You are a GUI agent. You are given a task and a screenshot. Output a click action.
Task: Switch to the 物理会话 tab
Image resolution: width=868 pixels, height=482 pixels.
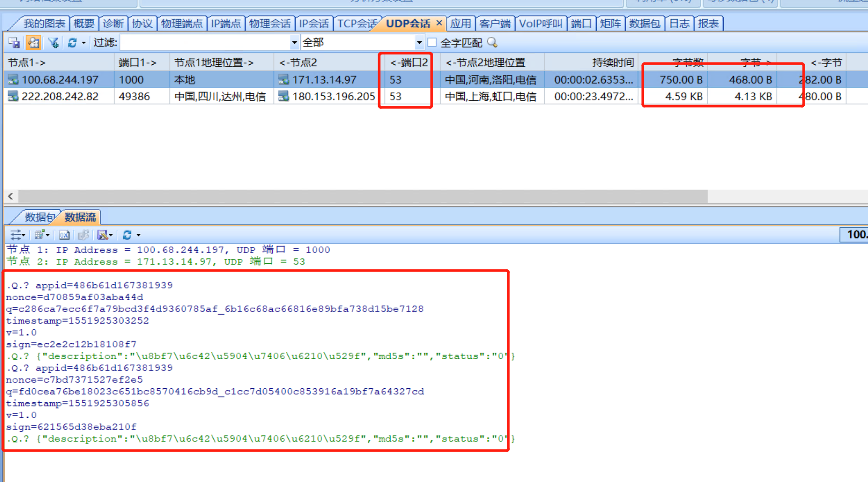(270, 23)
